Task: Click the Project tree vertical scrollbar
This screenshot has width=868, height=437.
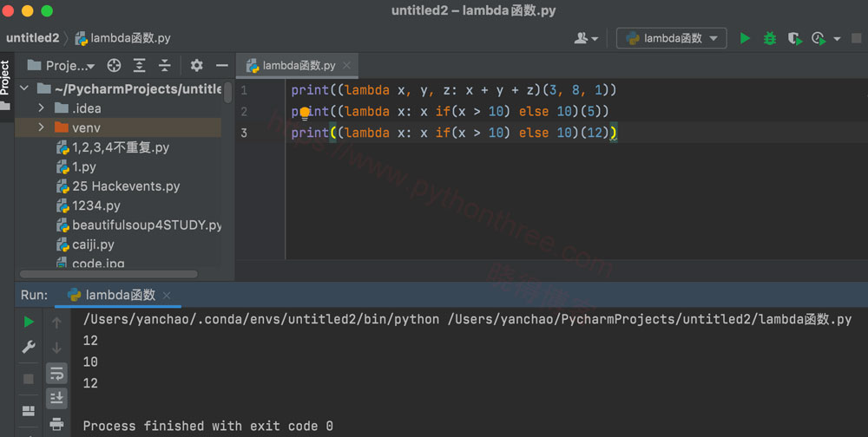Action: pos(228,93)
